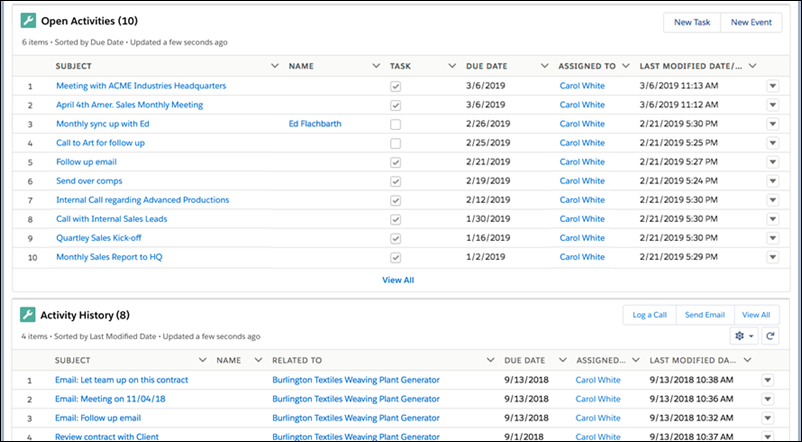Open Call to Art for follow up

[x=100, y=143]
